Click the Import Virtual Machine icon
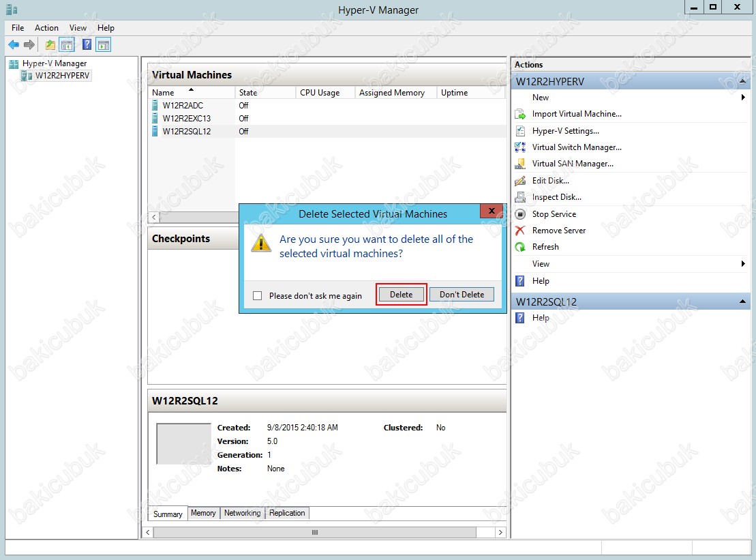This screenshot has width=756, height=560. tap(520, 115)
